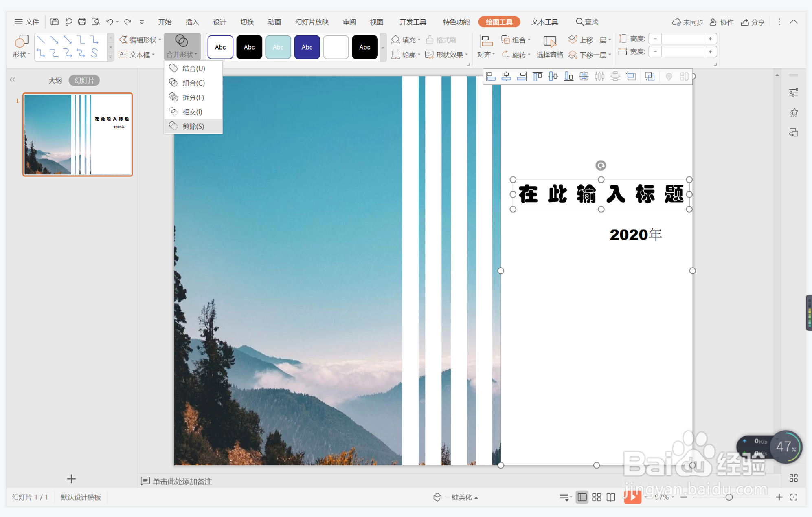Click the save file icon
The height and width of the screenshot is (517, 812).
click(x=54, y=22)
